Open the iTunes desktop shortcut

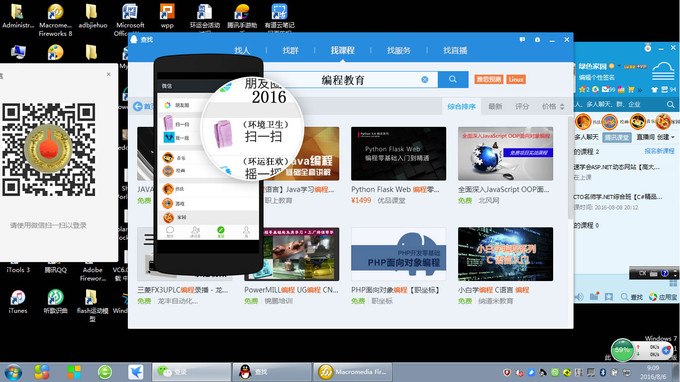[x=18, y=302]
